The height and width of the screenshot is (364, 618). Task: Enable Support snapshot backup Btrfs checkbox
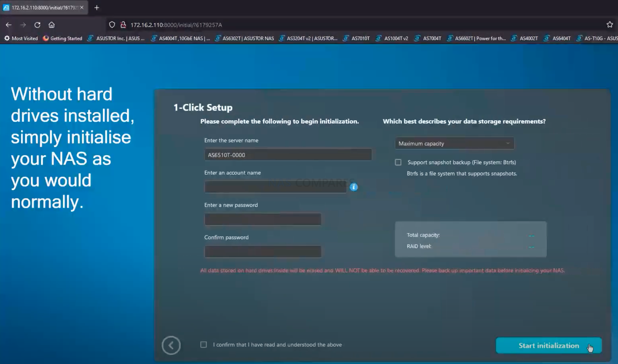[x=398, y=162]
